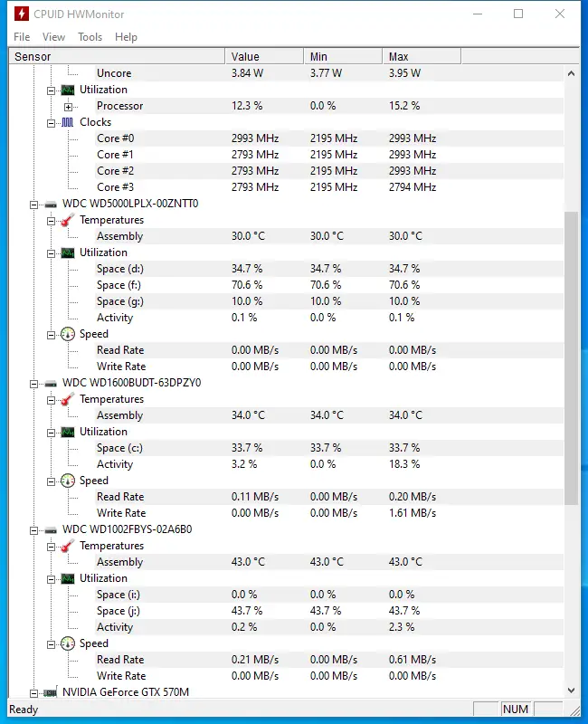Viewport: 588px width, 724px height.
Task: Open the Tools menu
Action: 90,37
